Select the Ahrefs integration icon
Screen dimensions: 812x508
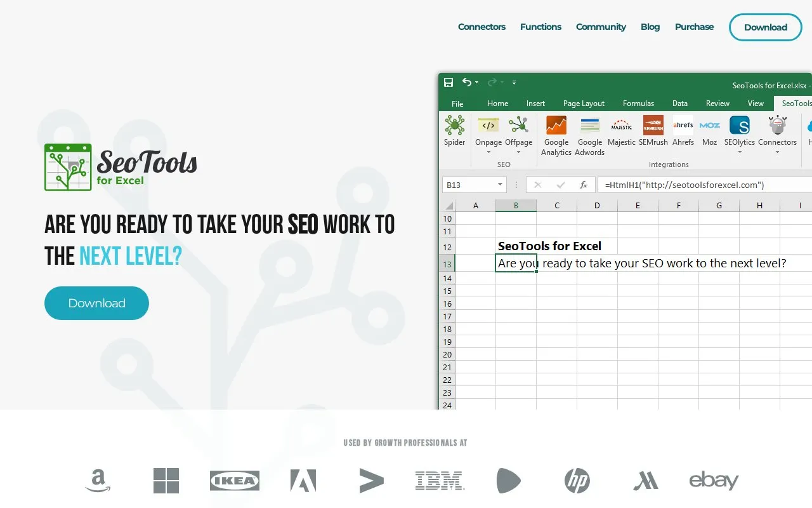(x=683, y=126)
